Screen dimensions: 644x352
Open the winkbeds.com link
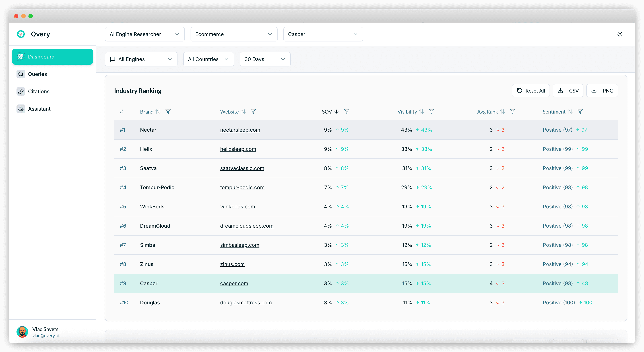pyautogui.click(x=238, y=207)
